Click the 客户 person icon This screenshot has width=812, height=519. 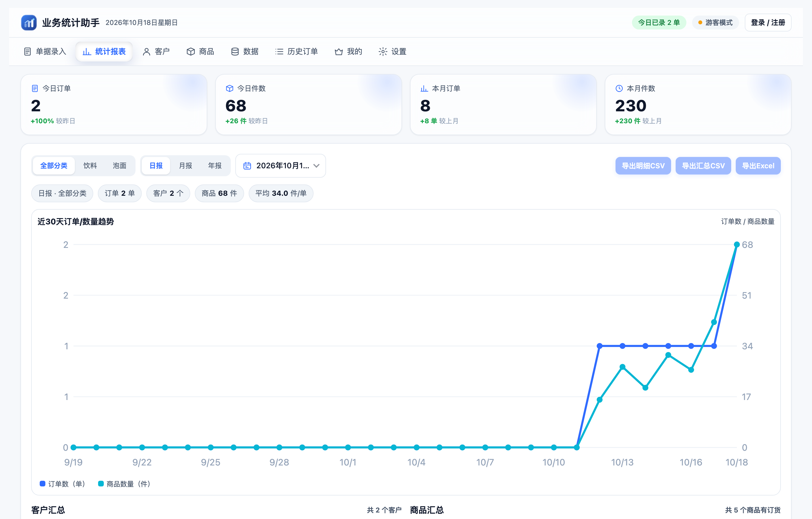tap(146, 52)
